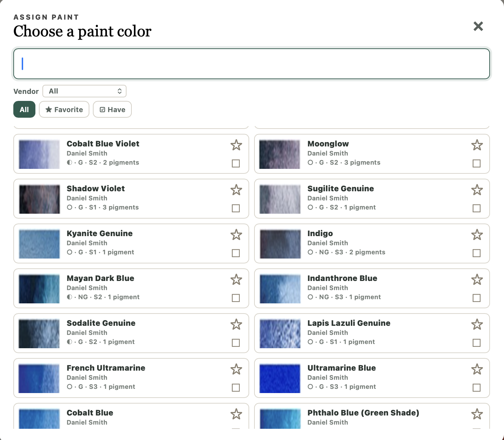Open the Vendor dropdown
The width and height of the screenshot is (504, 440).
[84, 91]
